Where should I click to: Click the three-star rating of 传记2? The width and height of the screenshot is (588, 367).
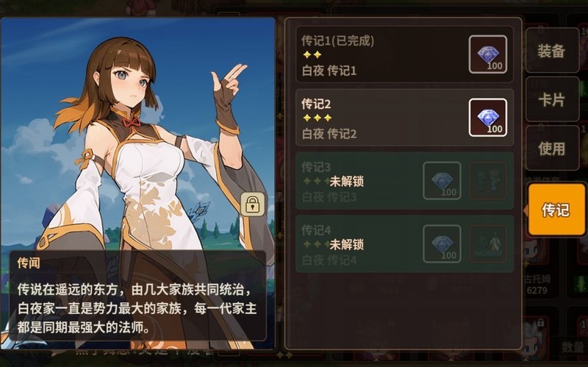coord(318,118)
